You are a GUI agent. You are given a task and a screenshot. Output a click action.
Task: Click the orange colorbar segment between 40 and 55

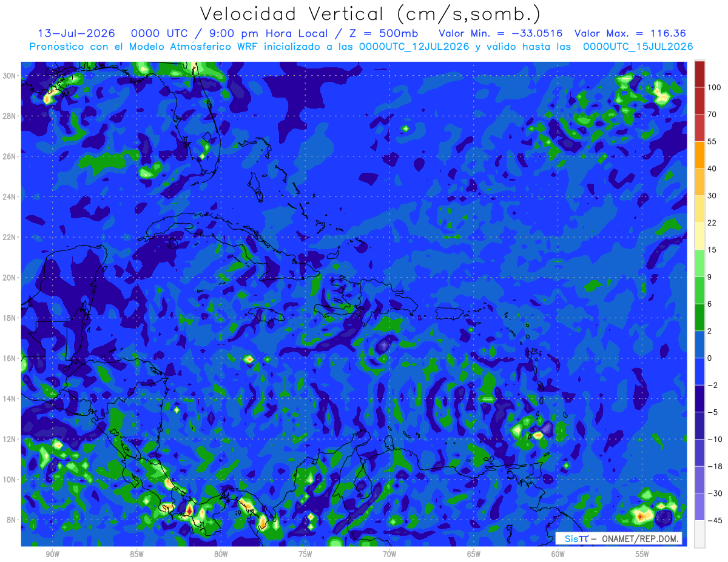pos(699,155)
